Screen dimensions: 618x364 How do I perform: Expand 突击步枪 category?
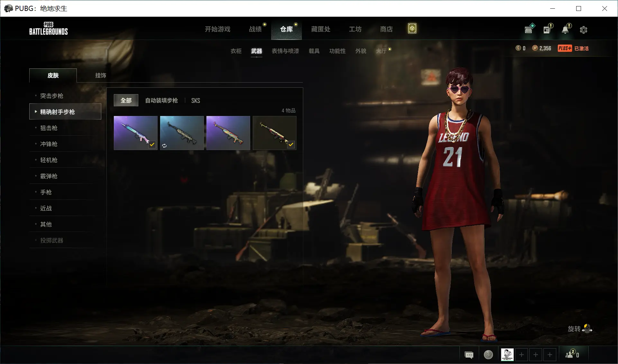click(65, 96)
